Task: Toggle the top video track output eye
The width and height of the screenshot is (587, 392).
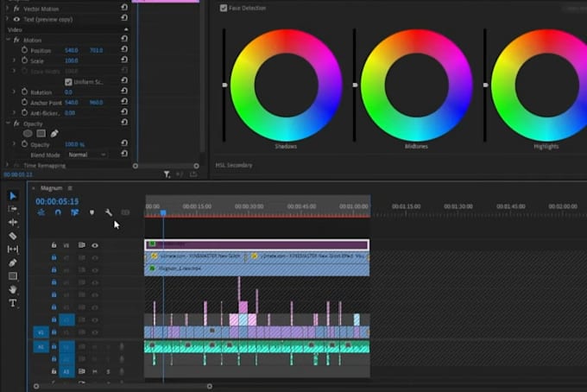Action: click(x=95, y=245)
